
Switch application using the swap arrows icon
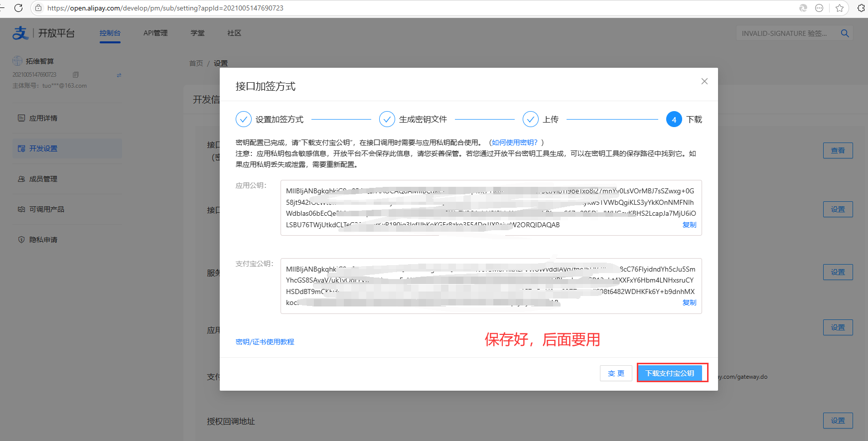pos(119,75)
